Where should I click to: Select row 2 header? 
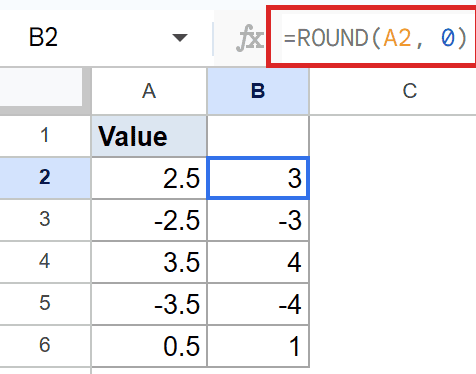[45, 178]
